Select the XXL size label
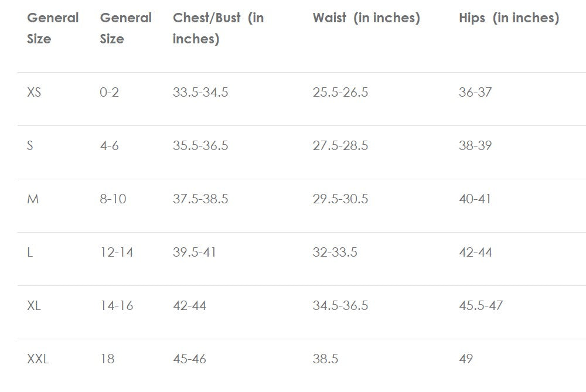 click(38, 359)
